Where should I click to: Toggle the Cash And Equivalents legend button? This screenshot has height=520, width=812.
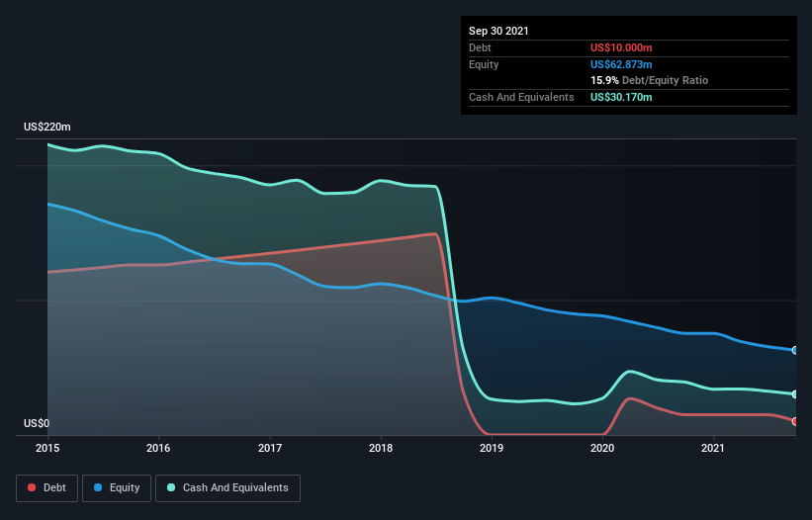(227, 488)
